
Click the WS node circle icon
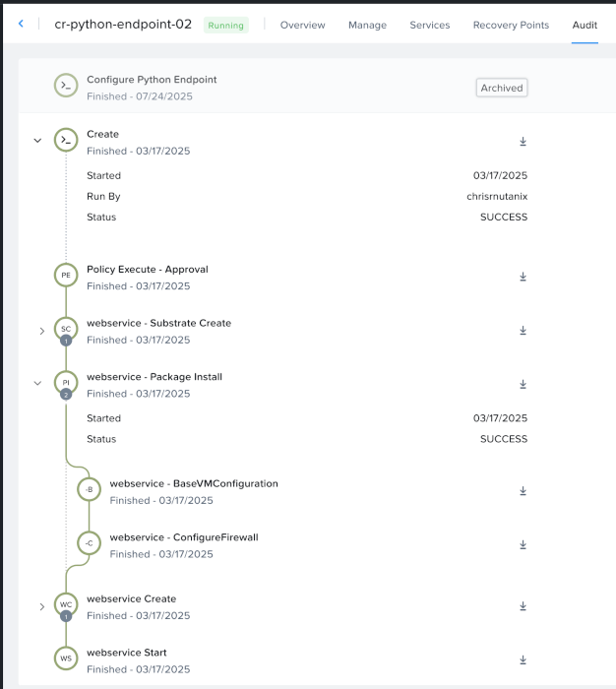tap(66, 659)
